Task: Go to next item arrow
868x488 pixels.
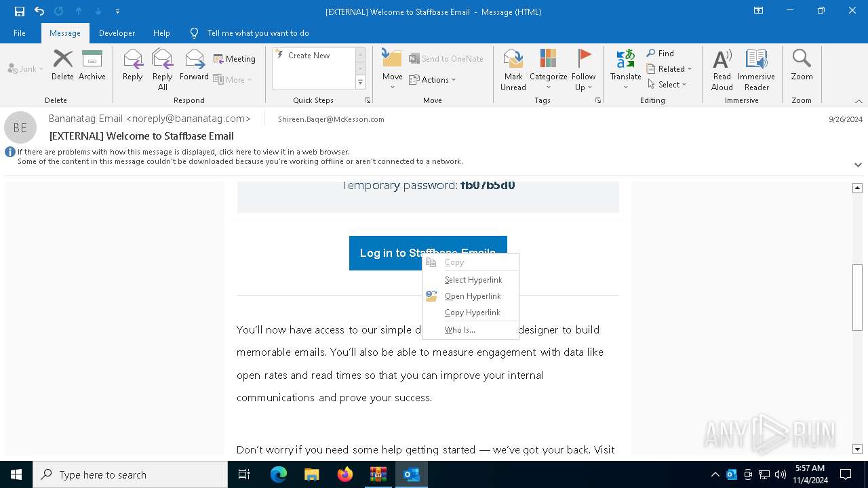Action: [98, 12]
